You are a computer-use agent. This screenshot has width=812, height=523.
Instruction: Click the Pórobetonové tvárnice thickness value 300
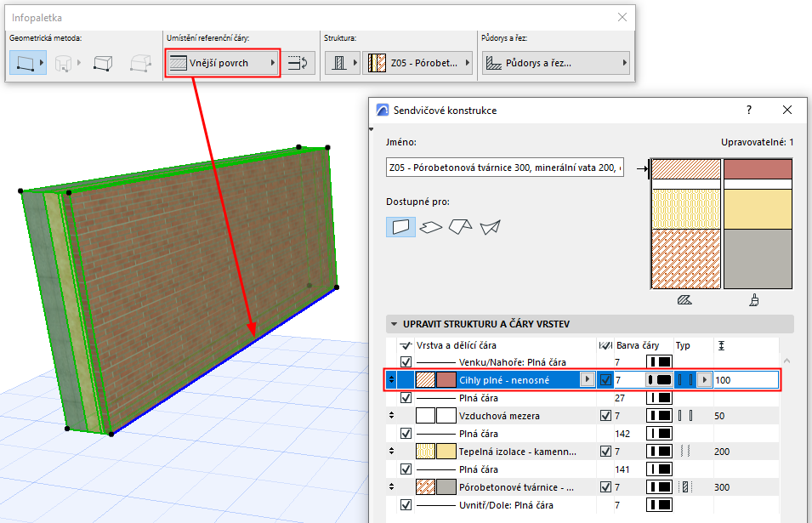(x=722, y=487)
